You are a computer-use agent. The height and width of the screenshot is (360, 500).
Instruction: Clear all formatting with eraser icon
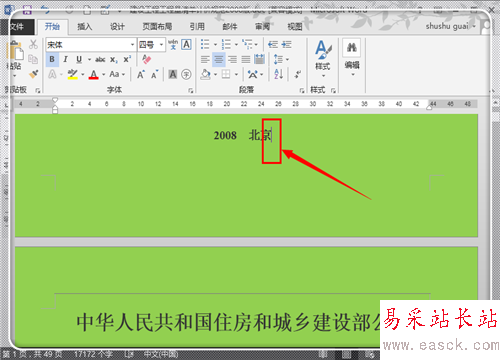[146, 59]
